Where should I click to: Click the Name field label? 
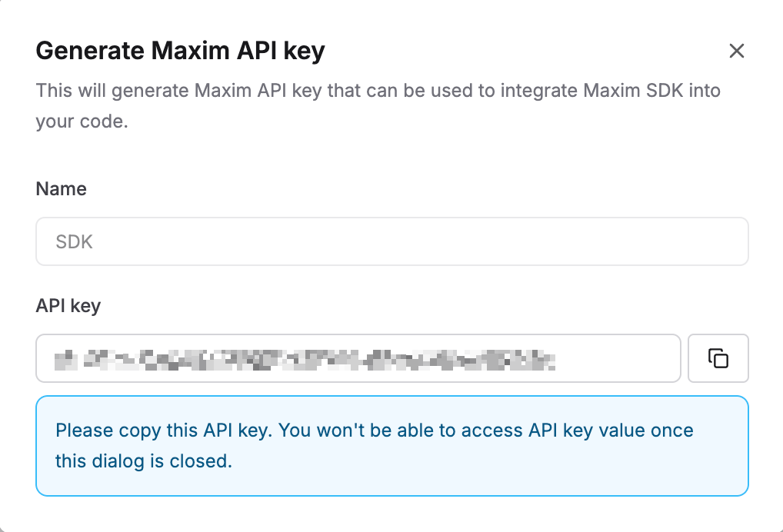click(x=61, y=188)
